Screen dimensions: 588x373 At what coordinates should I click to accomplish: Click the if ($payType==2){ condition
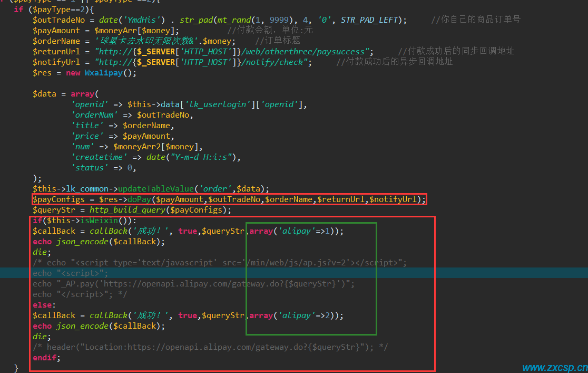[x=54, y=9]
